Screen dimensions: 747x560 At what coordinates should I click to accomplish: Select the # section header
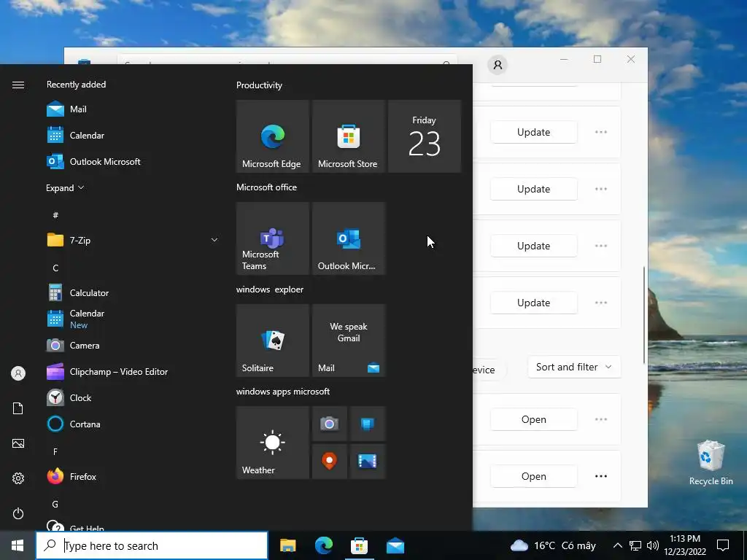pos(55,215)
